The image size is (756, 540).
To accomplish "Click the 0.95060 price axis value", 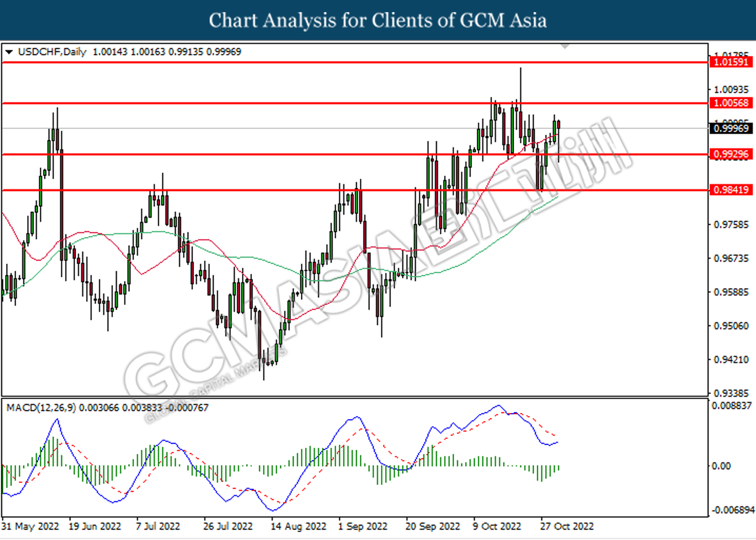I will point(731,326).
